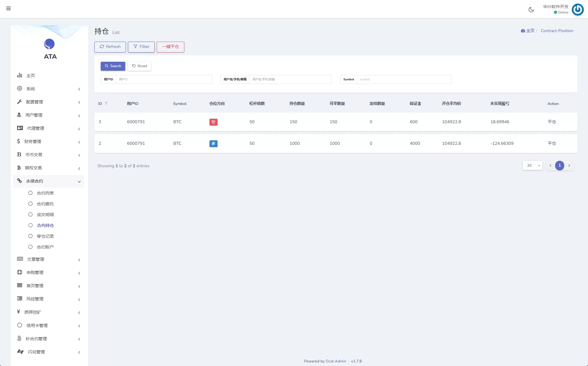The width and height of the screenshot is (588, 366).
Task: Click the dollar icon for 财务管理
Action: [19, 141]
